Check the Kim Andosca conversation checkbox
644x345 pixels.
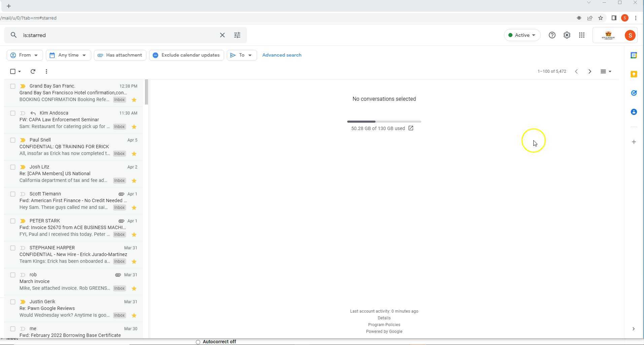click(13, 113)
